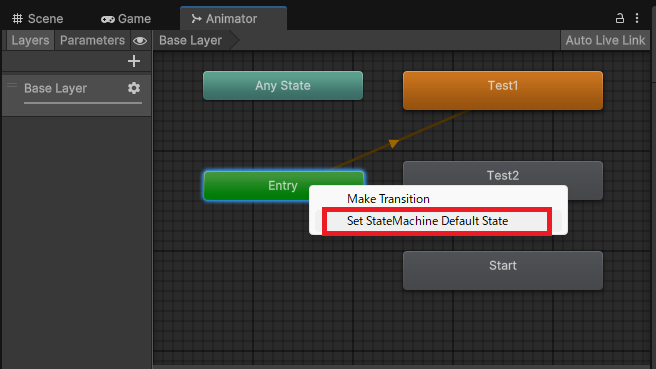Add a new layer with plus icon
The height and width of the screenshot is (369, 656).
134,61
